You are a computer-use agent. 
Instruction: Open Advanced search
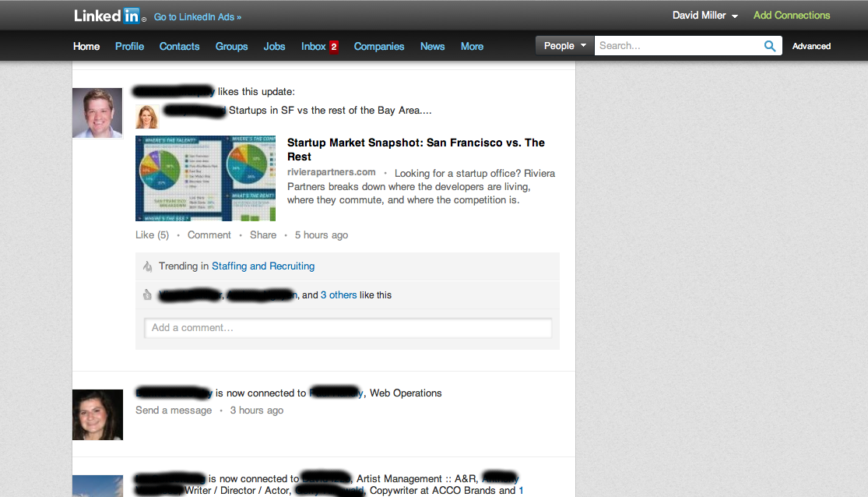pyautogui.click(x=811, y=46)
